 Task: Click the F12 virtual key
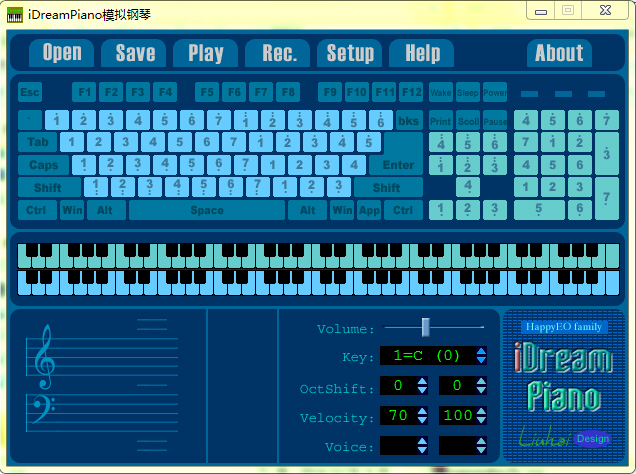point(411,92)
